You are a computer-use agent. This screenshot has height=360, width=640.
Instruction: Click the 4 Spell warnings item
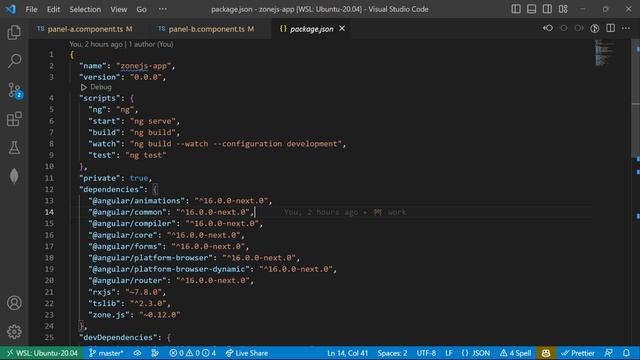click(x=516, y=353)
